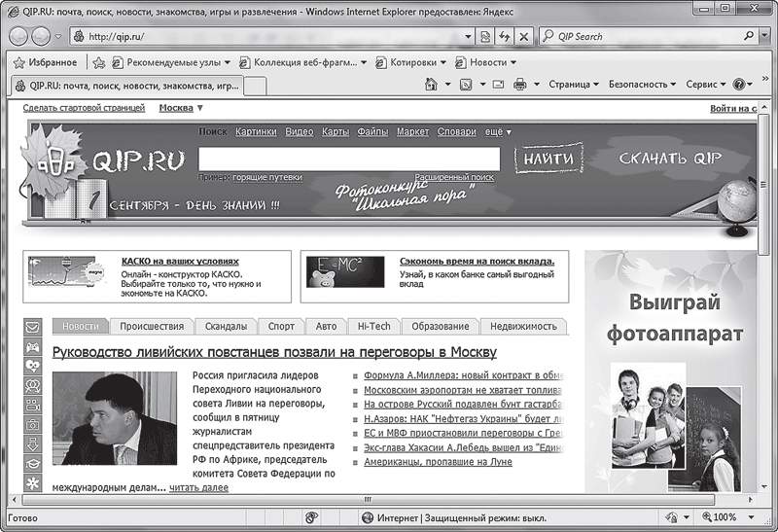Refresh the page with the refresh button
The image size is (778, 532).
[505, 36]
